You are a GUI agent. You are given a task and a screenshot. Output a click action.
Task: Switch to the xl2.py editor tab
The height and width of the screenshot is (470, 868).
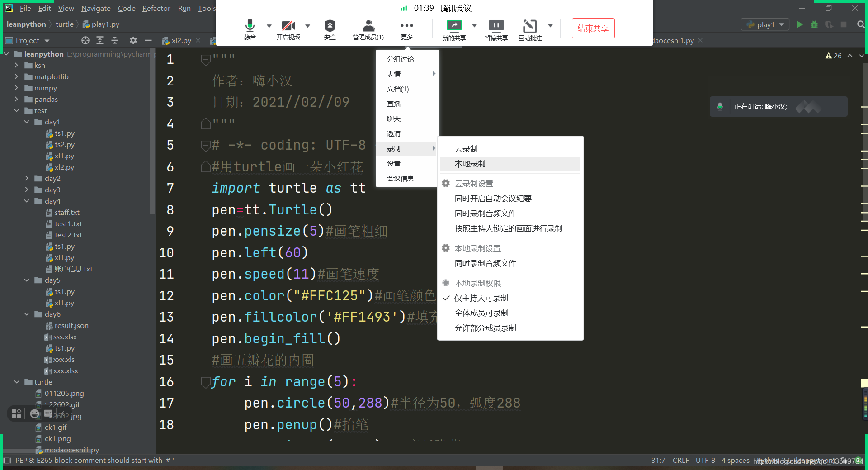point(180,40)
